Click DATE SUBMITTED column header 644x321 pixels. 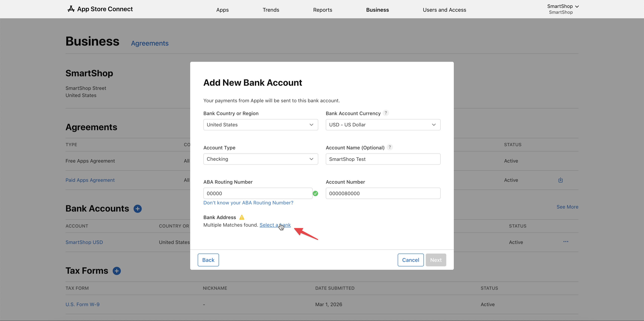point(335,288)
